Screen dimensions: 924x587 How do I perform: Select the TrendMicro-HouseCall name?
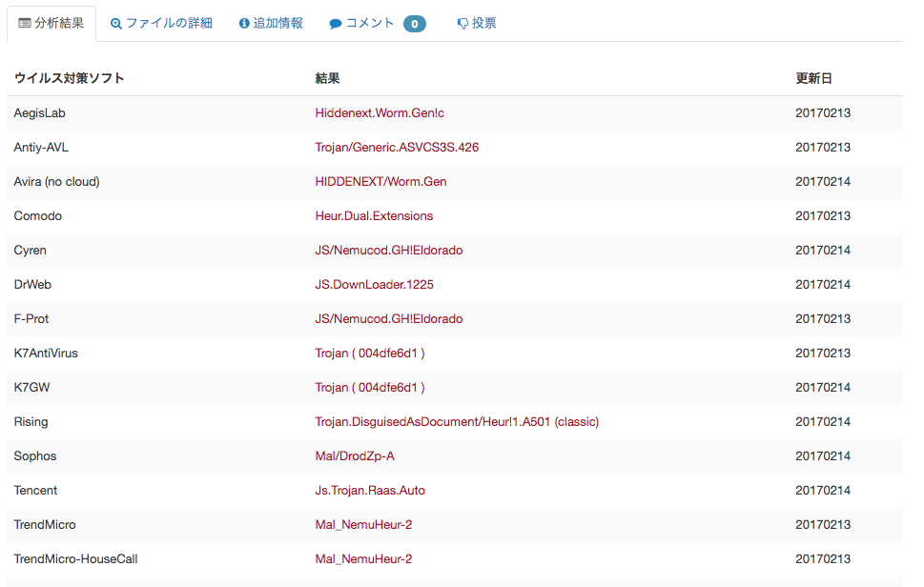[x=75, y=558]
